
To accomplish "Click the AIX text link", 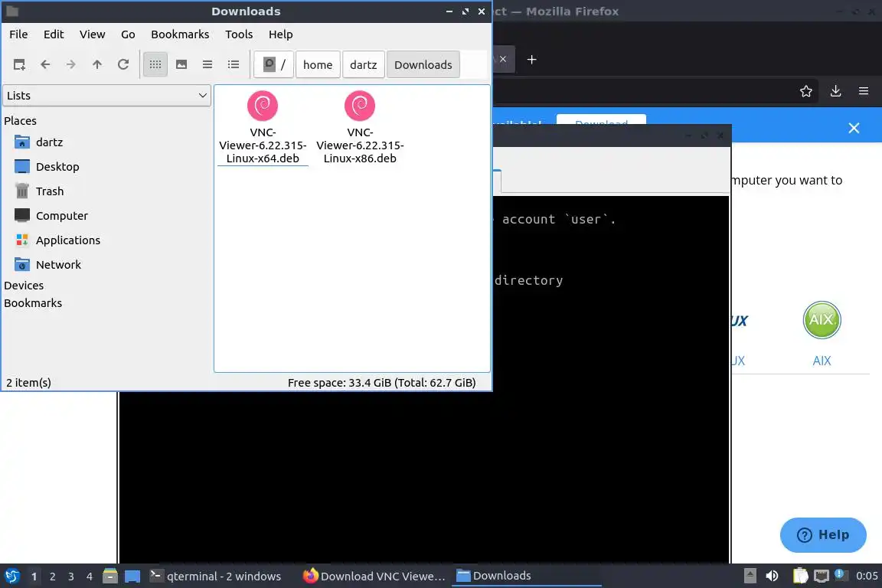I will (x=822, y=361).
